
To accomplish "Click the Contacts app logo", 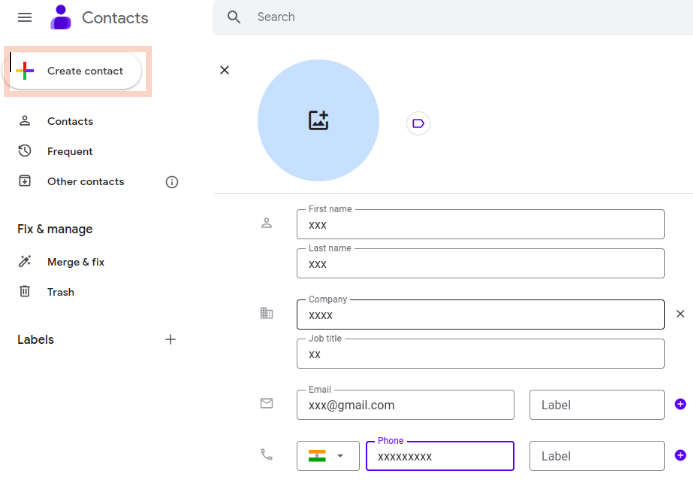I will click(61, 17).
